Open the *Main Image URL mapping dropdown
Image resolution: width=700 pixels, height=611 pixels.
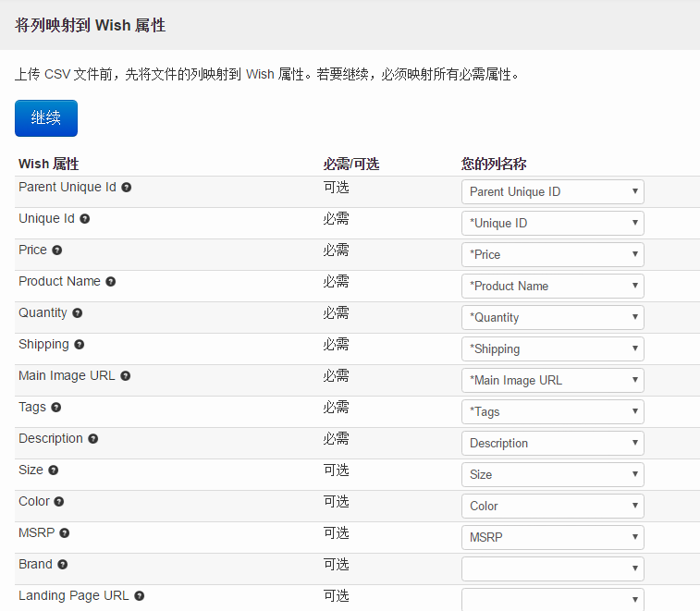coord(552,381)
